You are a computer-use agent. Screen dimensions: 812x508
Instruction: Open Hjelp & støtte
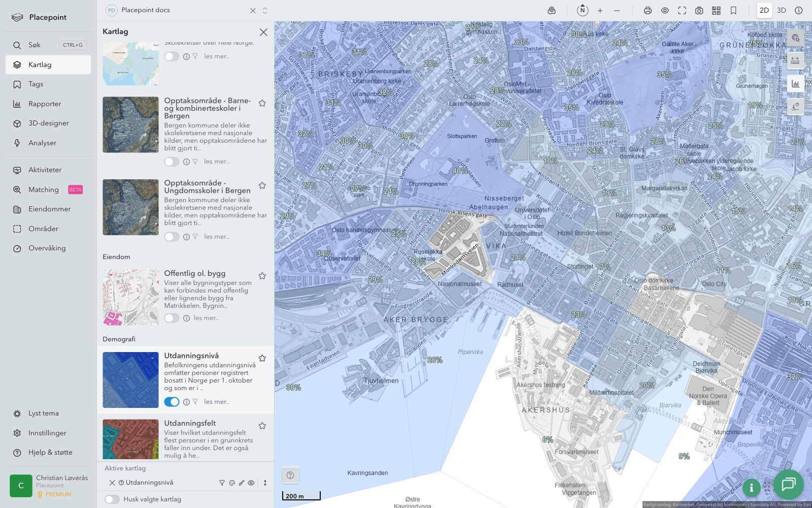(x=50, y=453)
